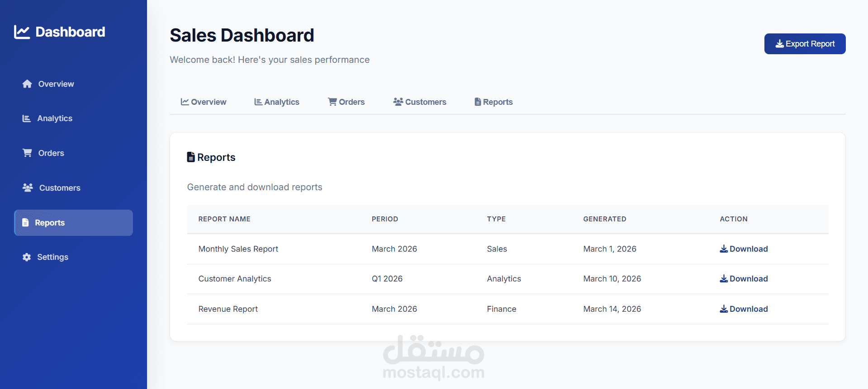
Task: Select the Orders tab
Action: pyautogui.click(x=346, y=102)
